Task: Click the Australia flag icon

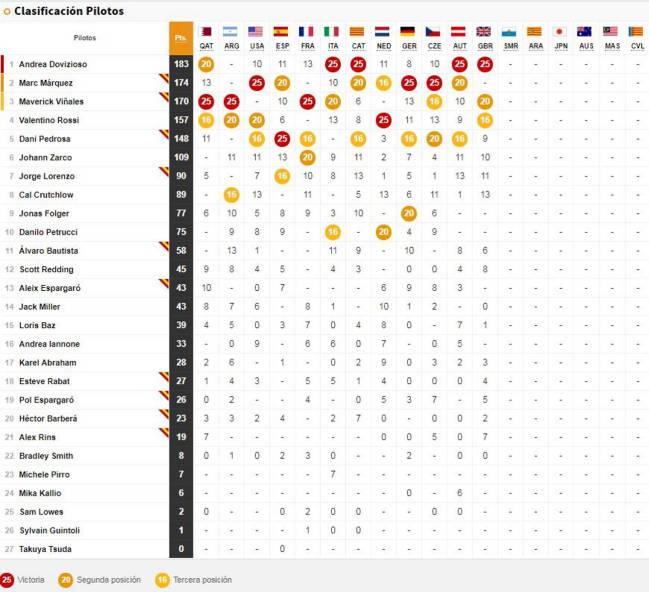Action: [x=585, y=32]
